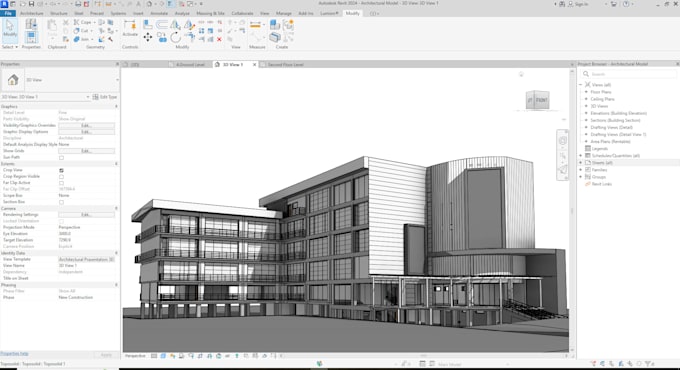
Task: Click the Move tool icon
Action: 147,38
